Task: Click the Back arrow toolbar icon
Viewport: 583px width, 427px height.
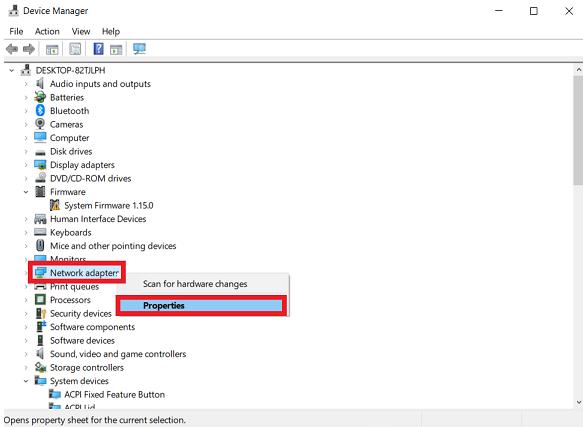Action: pos(12,49)
